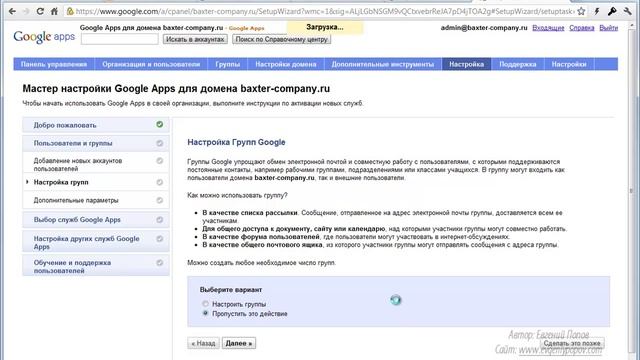
Task: Select the Пропустить это действие radio option
Action: [x=205, y=313]
